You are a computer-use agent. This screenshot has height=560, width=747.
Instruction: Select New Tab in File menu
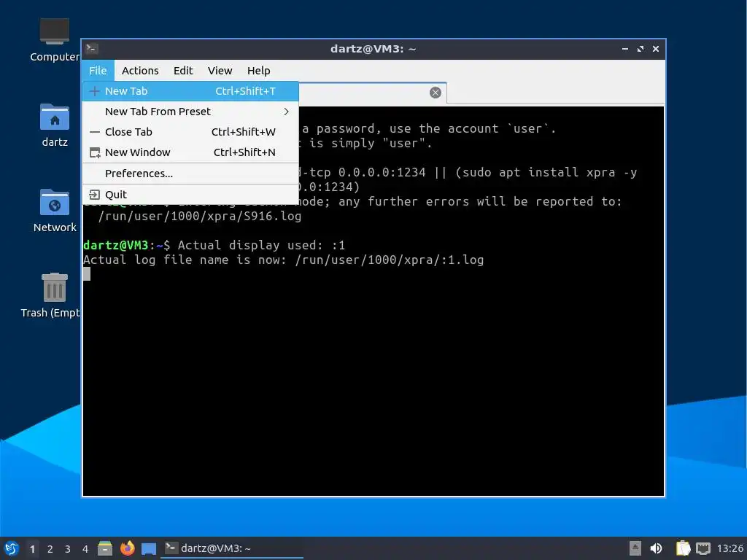coord(190,91)
